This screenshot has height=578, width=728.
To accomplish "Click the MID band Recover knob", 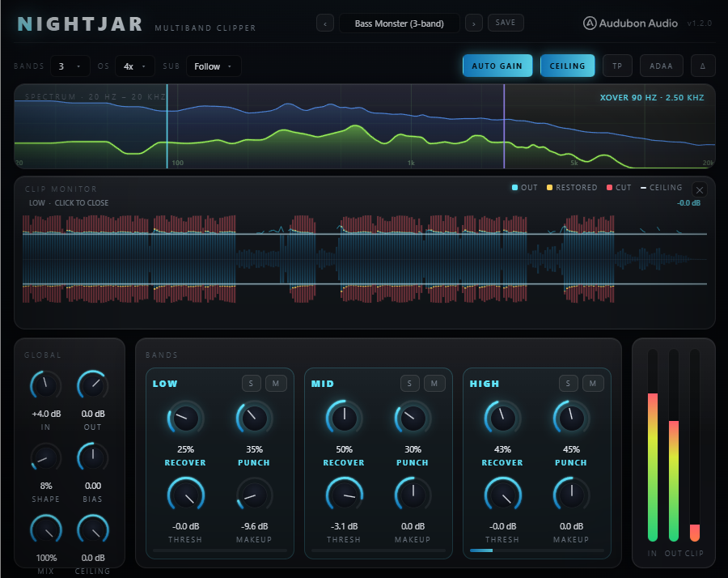I will pos(344,419).
